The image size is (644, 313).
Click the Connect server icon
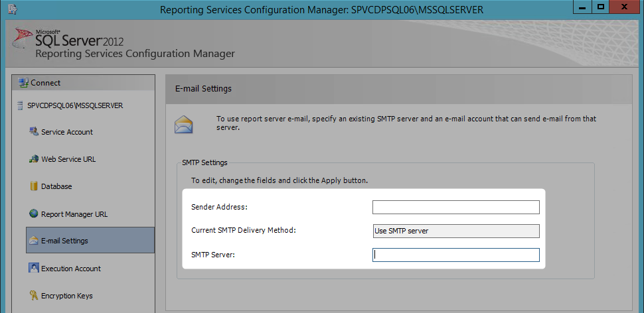[23, 82]
